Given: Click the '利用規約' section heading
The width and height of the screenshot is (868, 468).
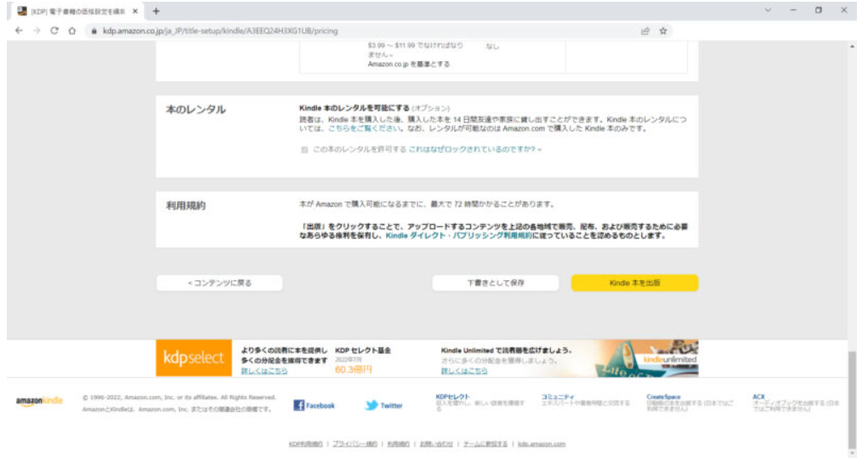Looking at the screenshot, I should 185,206.
